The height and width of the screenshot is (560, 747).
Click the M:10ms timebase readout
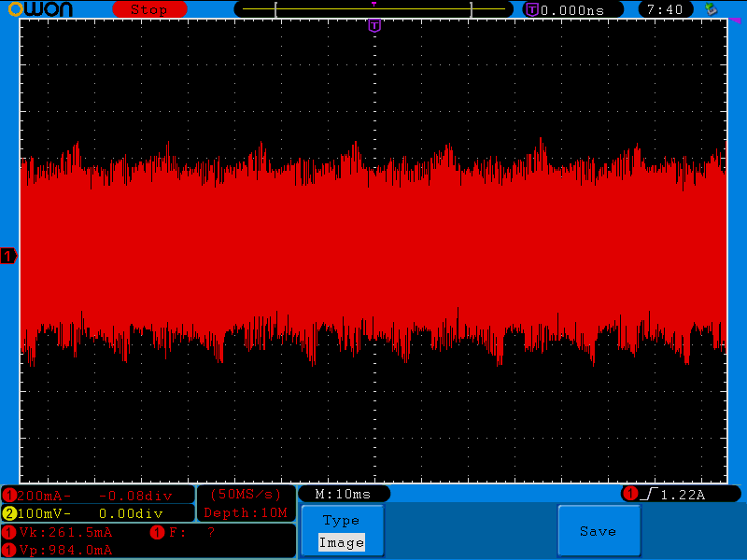[344, 495]
